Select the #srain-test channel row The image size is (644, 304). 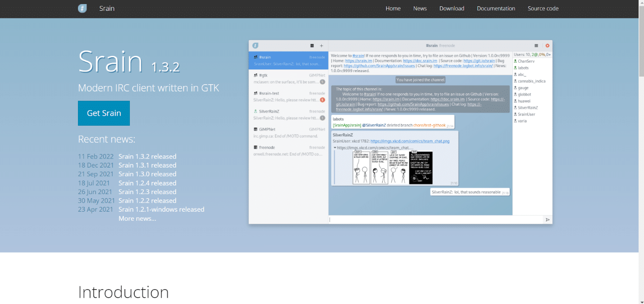[288, 96]
